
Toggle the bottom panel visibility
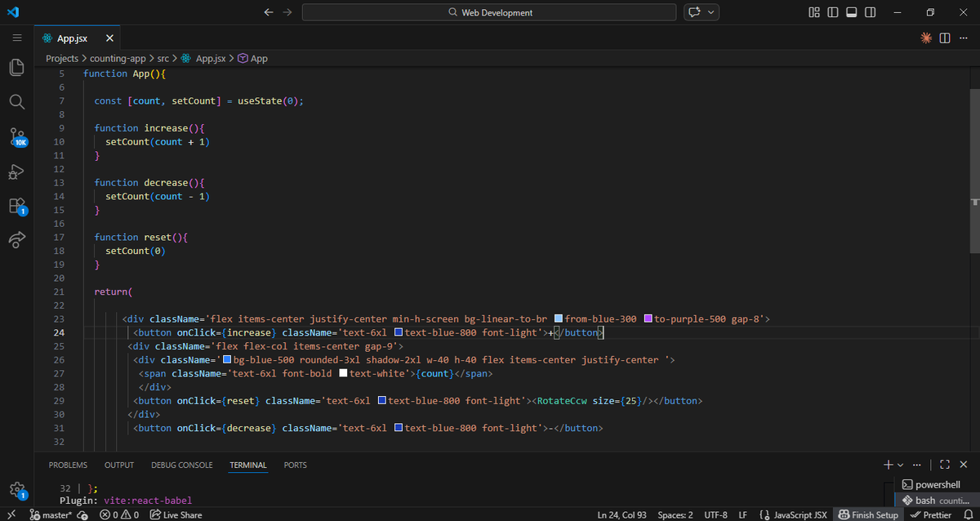851,12
